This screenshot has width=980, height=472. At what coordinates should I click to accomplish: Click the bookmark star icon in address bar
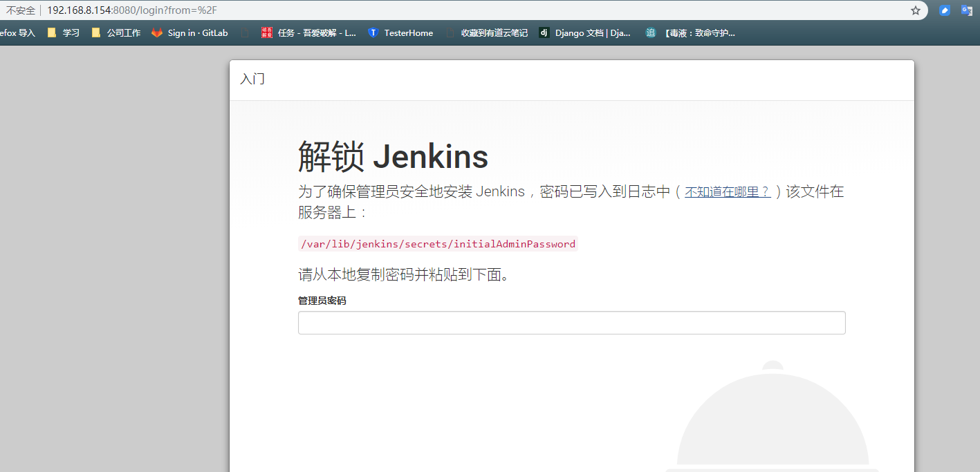click(x=916, y=10)
